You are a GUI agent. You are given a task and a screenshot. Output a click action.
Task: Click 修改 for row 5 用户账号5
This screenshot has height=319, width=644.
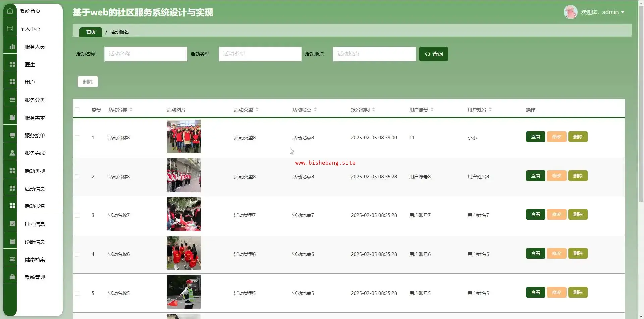(557, 292)
